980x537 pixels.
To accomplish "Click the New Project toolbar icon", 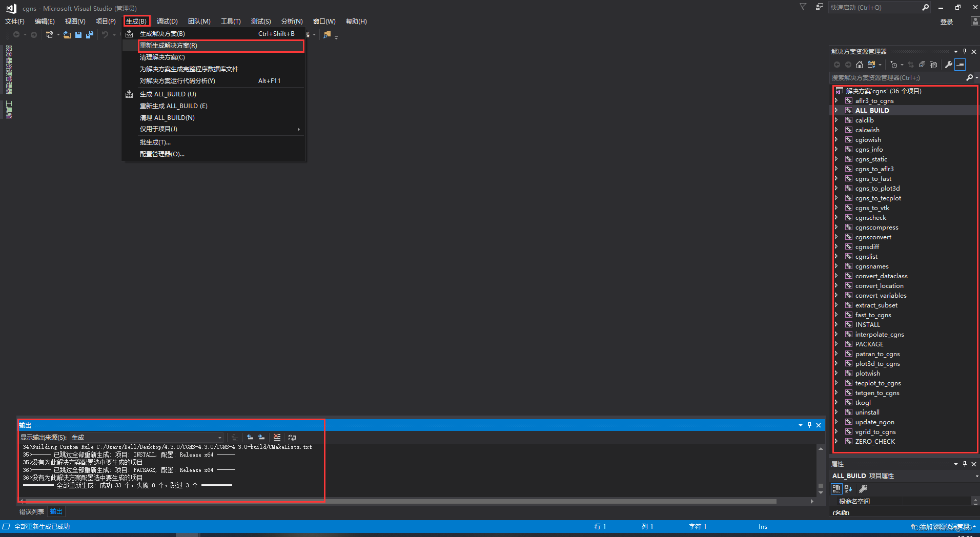I will tap(50, 34).
